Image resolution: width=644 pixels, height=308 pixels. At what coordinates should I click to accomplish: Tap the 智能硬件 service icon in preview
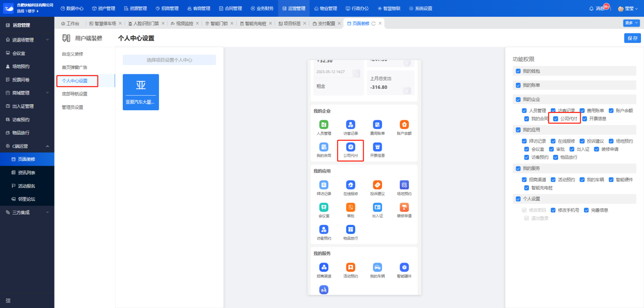404,267
